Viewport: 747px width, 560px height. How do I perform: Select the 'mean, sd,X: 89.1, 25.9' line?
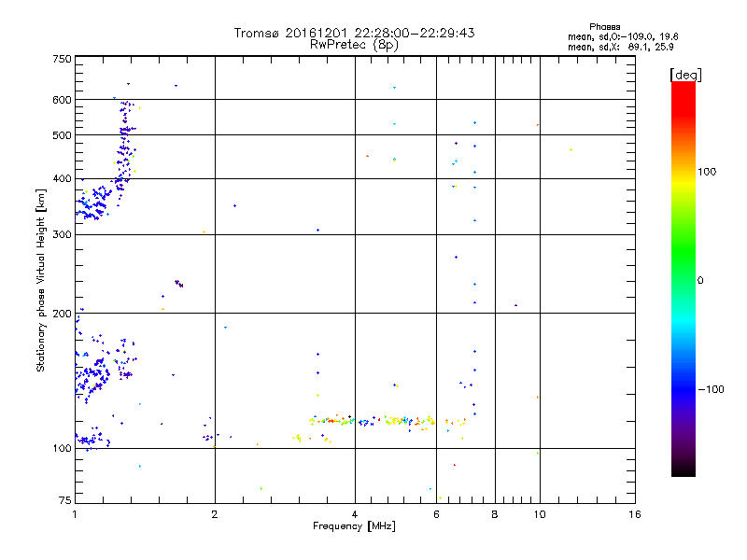(620, 47)
